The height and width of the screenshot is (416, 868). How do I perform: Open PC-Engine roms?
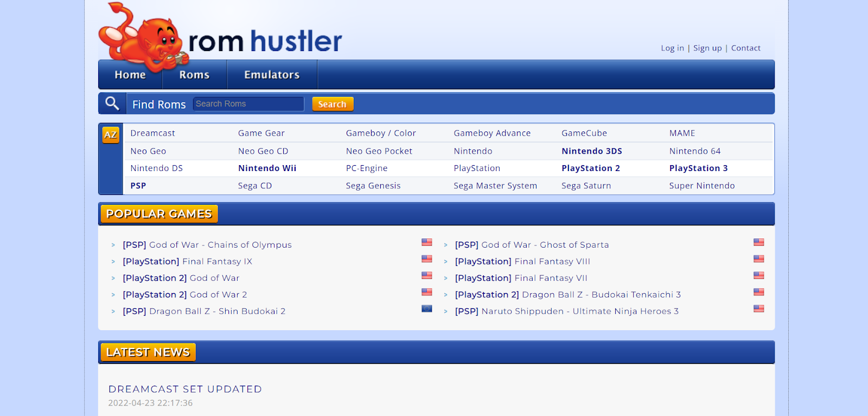point(367,168)
